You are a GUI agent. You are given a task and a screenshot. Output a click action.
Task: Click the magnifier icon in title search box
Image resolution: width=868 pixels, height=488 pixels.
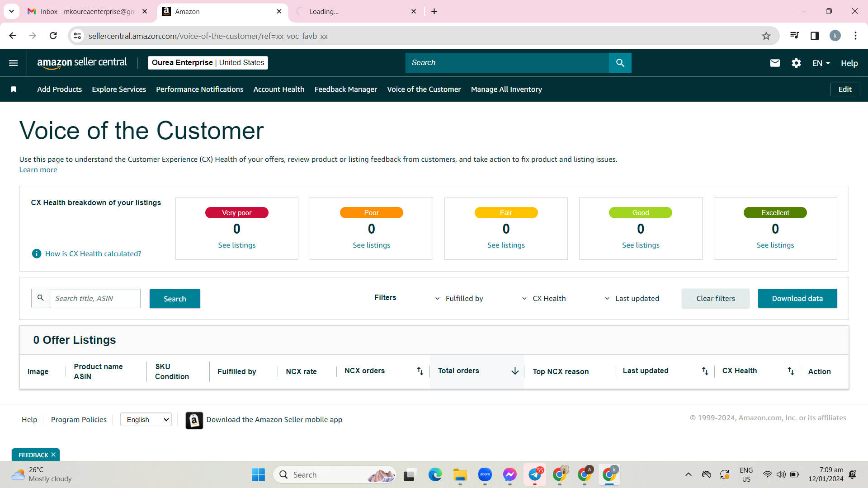pos(41,298)
